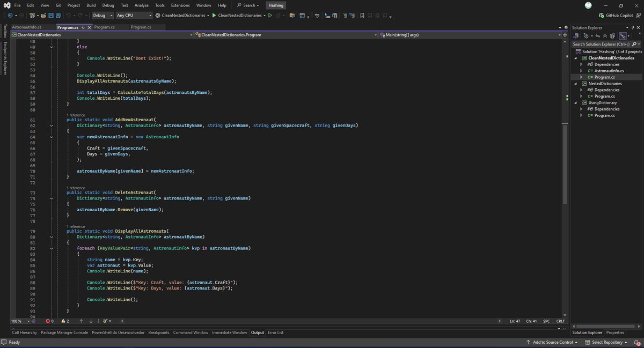This screenshot has height=348, width=644.
Task: Collapse the else block at line 49
Action: pos(52,47)
